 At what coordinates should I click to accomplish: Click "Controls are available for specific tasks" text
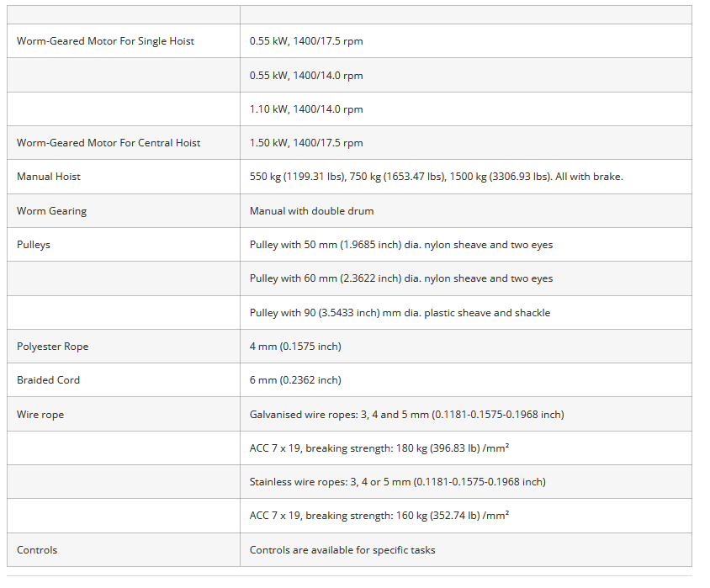342,550
